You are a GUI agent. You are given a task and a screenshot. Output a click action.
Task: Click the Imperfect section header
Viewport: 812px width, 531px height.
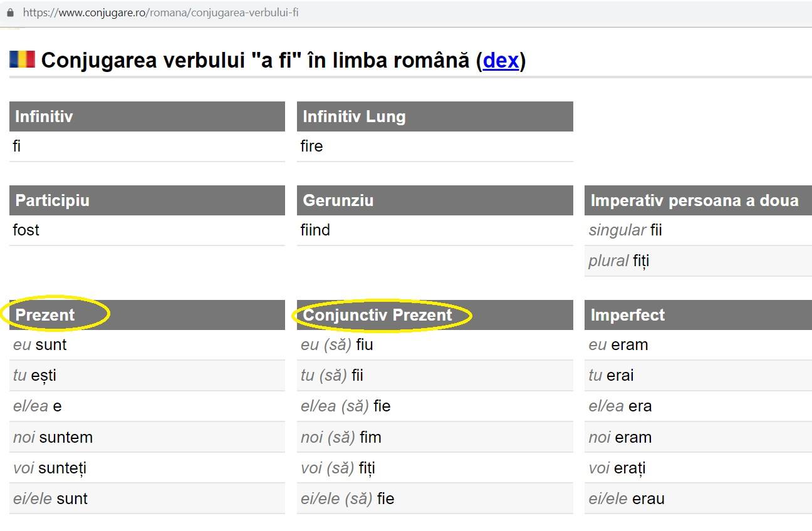pos(698,315)
